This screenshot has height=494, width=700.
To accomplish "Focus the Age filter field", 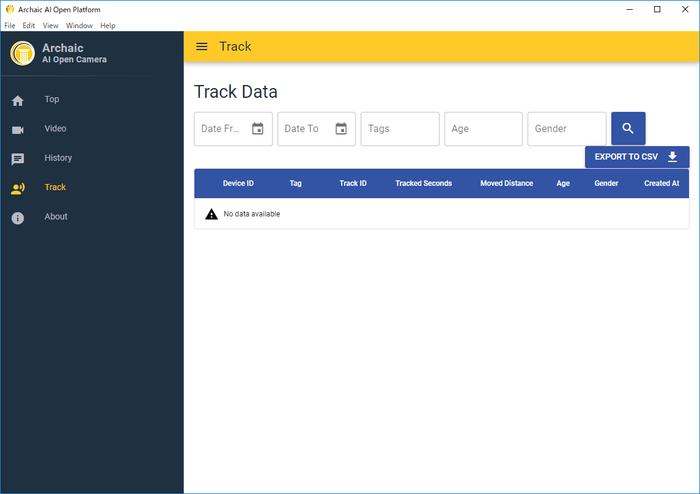I will 483,129.
